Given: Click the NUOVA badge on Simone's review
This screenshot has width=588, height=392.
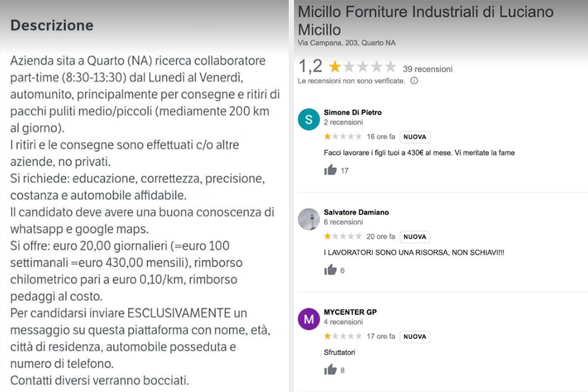Looking at the screenshot, I should (414, 137).
